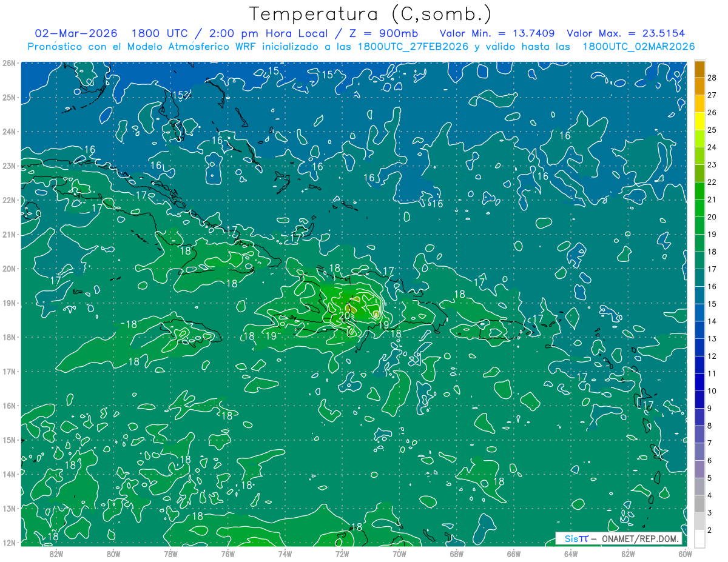This screenshot has width=728, height=562.
Task: Click the orange colorbar swatch for 27
Action: 699,86
